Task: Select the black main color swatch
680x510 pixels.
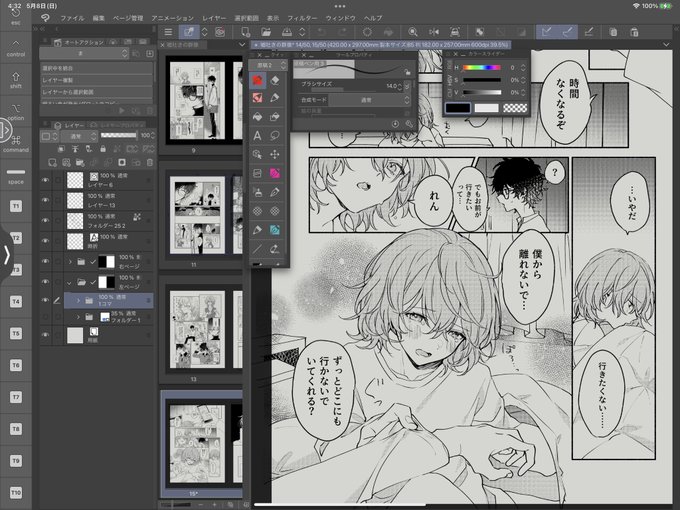Action: pyautogui.click(x=458, y=108)
